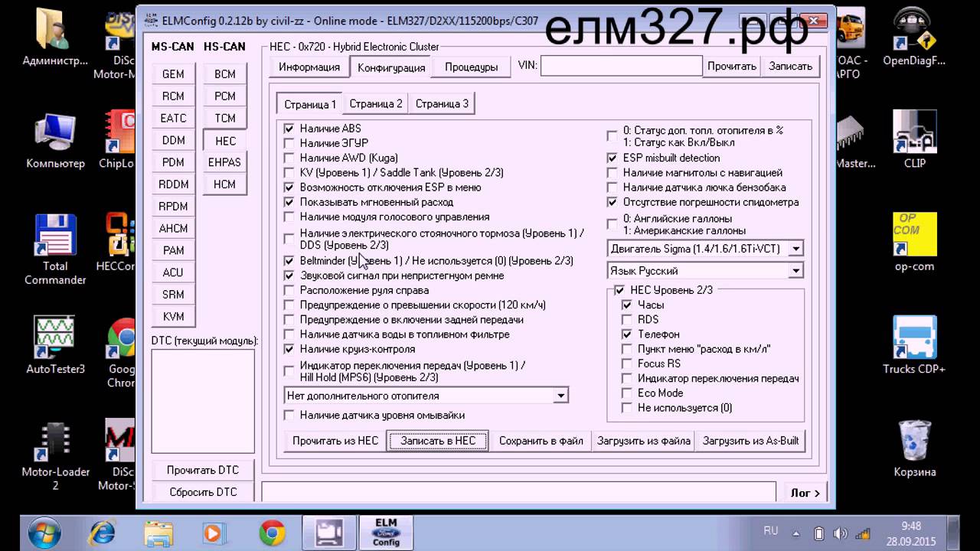Toggle the Часы checkbox
Viewport: 980px width, 551px height.
tap(627, 305)
